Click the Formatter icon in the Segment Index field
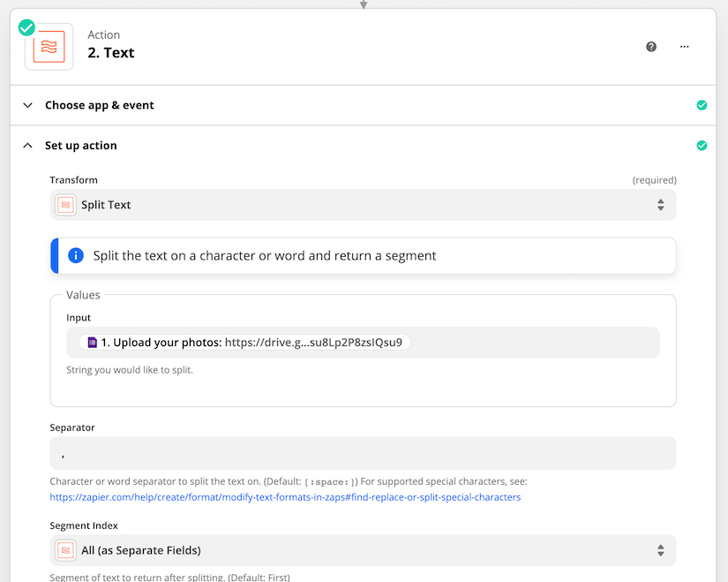The image size is (728, 582). [65, 550]
